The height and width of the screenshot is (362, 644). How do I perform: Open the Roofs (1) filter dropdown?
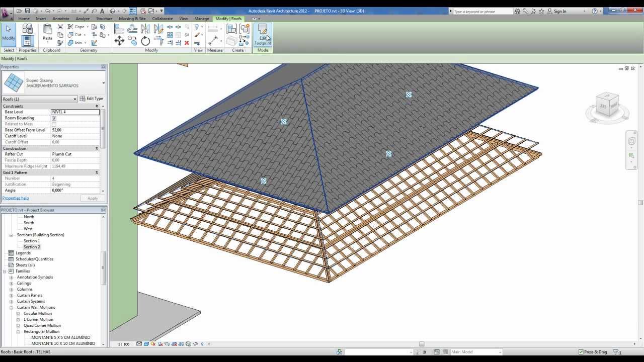point(39,99)
